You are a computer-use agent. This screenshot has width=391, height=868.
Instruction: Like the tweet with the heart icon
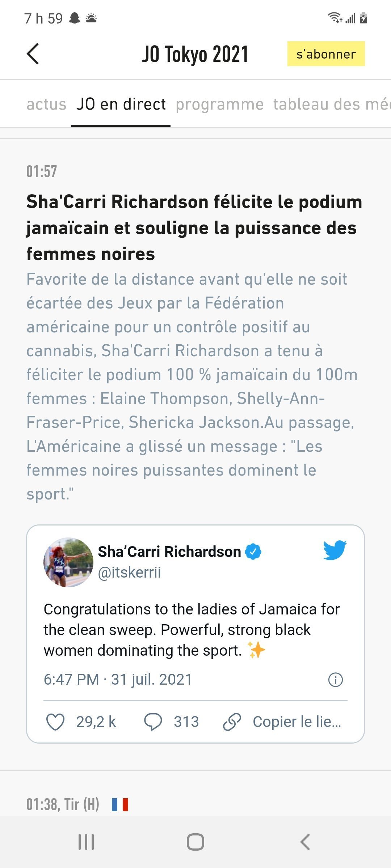[55, 722]
